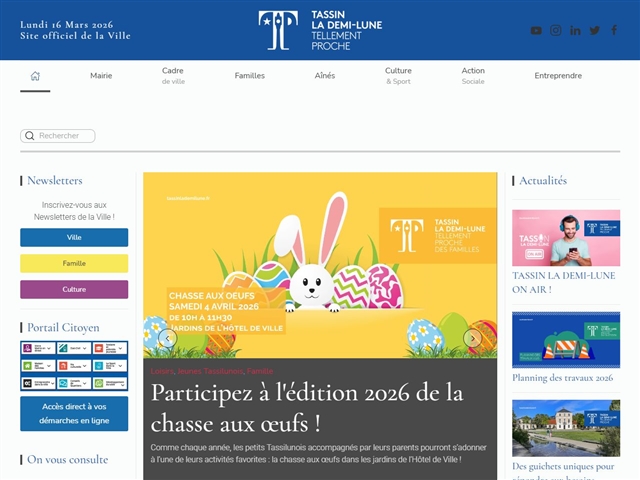
Task: Open the Mairie menu
Action: click(101, 76)
